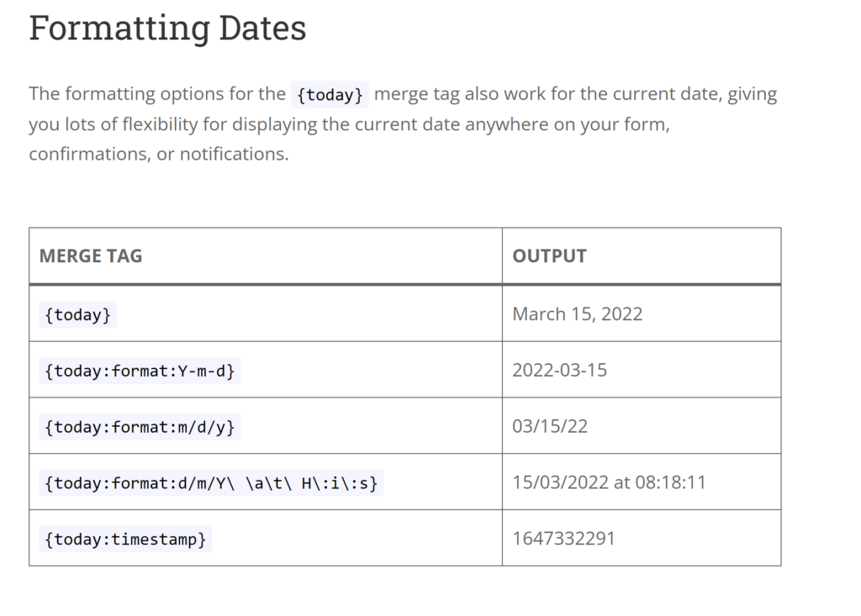Click the {today} code tag in intro paragraph
861x616 pixels.
coord(330,95)
